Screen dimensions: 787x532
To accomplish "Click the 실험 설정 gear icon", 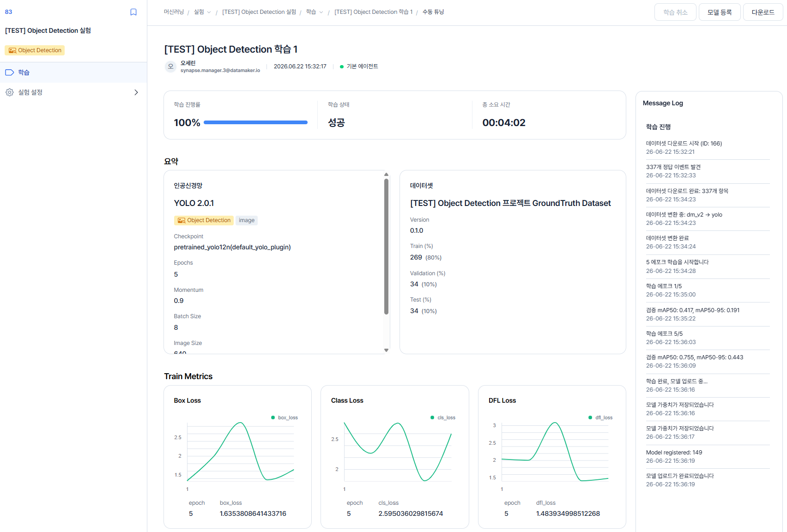I will pyautogui.click(x=10, y=92).
